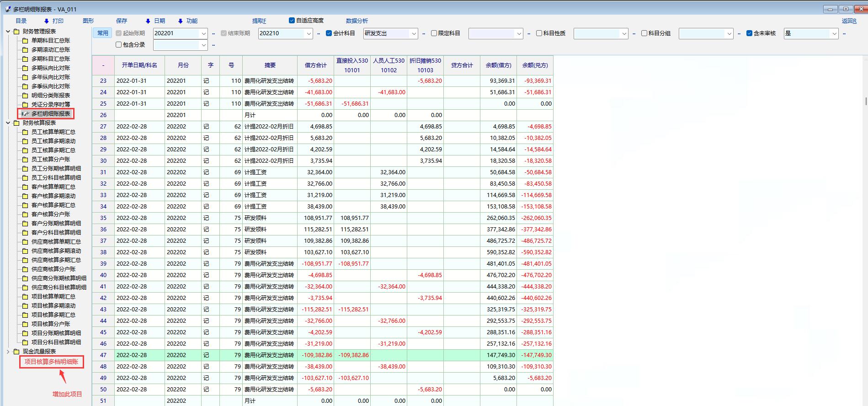Click folder icon beside 财务核算报表

[17, 123]
